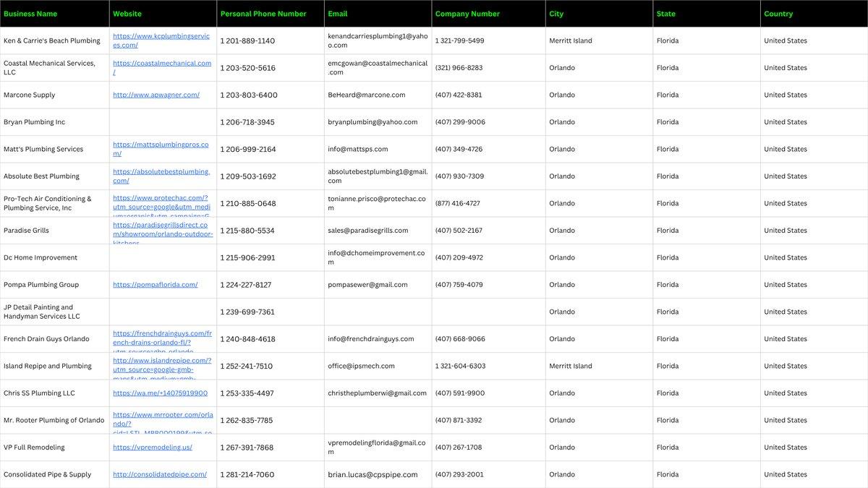Viewport: 868px width, 488px height.
Task: Open the frenchdrainguys.com link
Action: pos(163,341)
